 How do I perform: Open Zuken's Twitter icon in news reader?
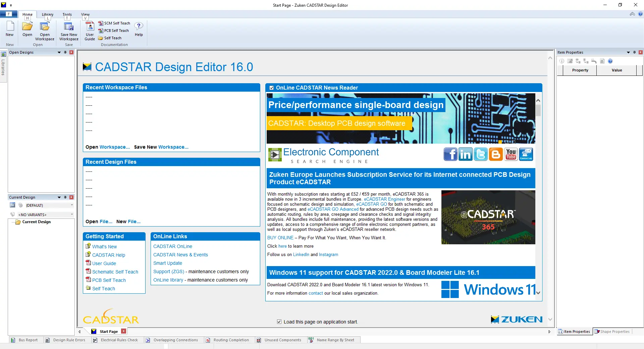pos(480,154)
